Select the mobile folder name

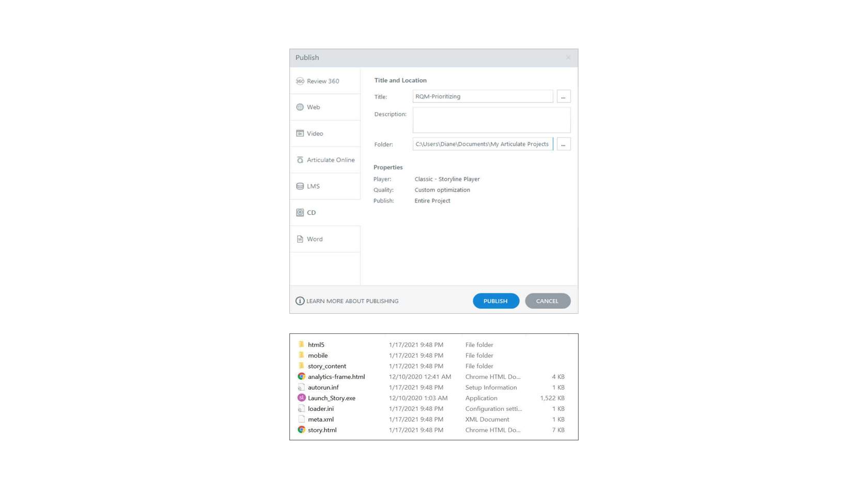pos(318,356)
